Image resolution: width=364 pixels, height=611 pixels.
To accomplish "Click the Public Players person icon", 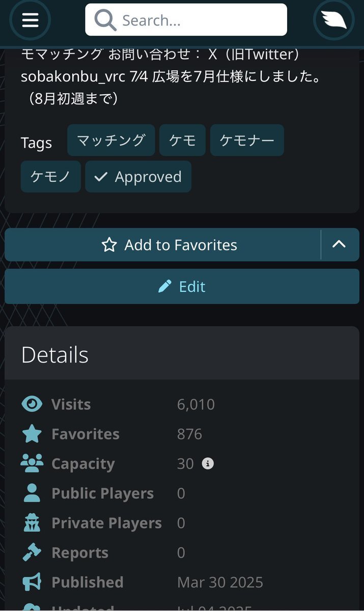I will 32,493.
